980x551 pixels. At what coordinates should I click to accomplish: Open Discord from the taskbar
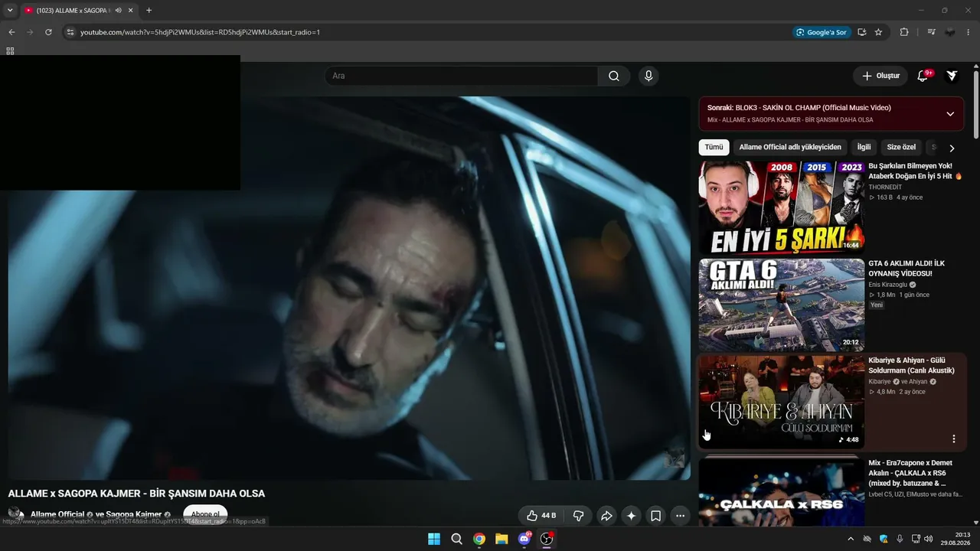[524, 539]
